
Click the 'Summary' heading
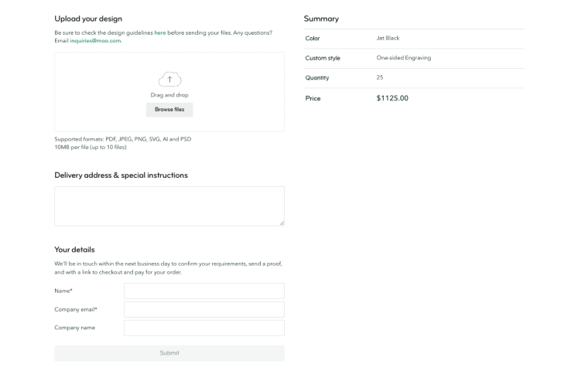321,19
